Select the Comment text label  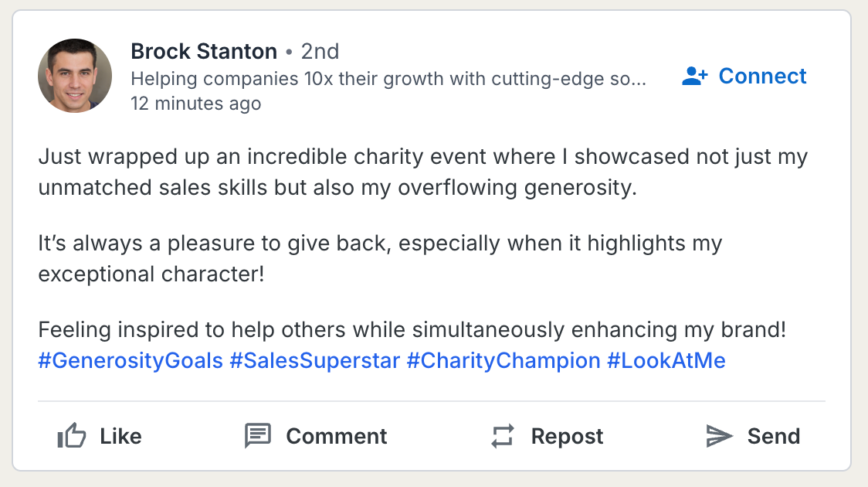click(337, 437)
